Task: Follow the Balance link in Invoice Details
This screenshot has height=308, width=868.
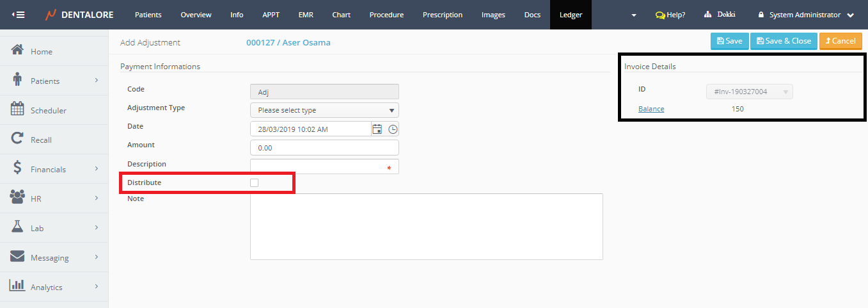Action: tap(651, 109)
